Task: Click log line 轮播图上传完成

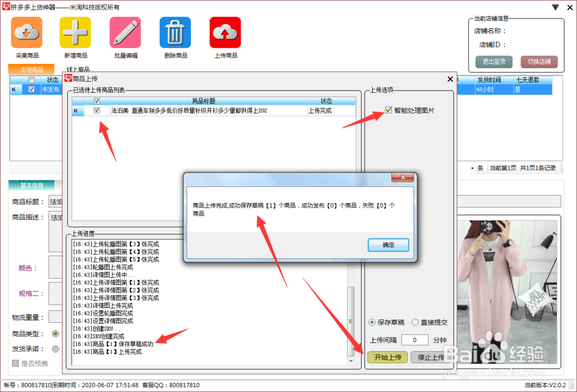Action: pyautogui.click(x=103, y=267)
